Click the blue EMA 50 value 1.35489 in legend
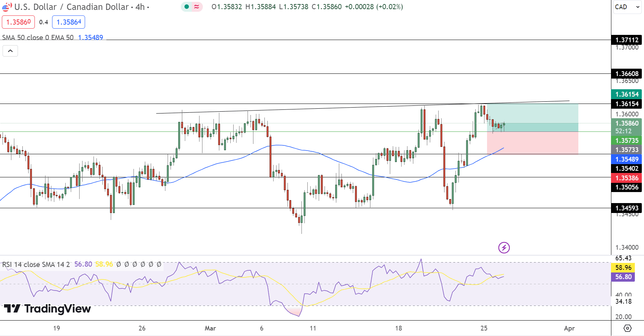This screenshot has width=644, height=336. (90, 37)
